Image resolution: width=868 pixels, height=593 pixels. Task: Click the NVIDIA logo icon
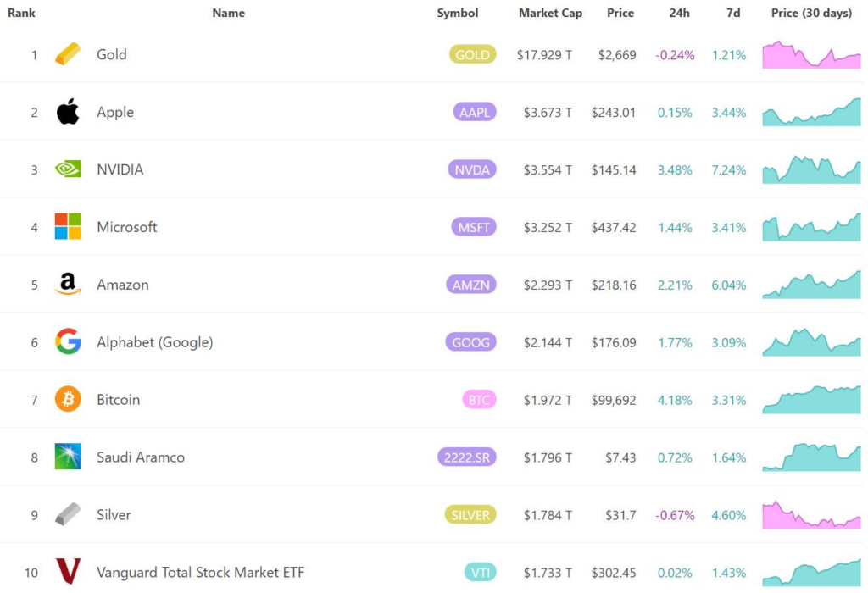(x=68, y=169)
